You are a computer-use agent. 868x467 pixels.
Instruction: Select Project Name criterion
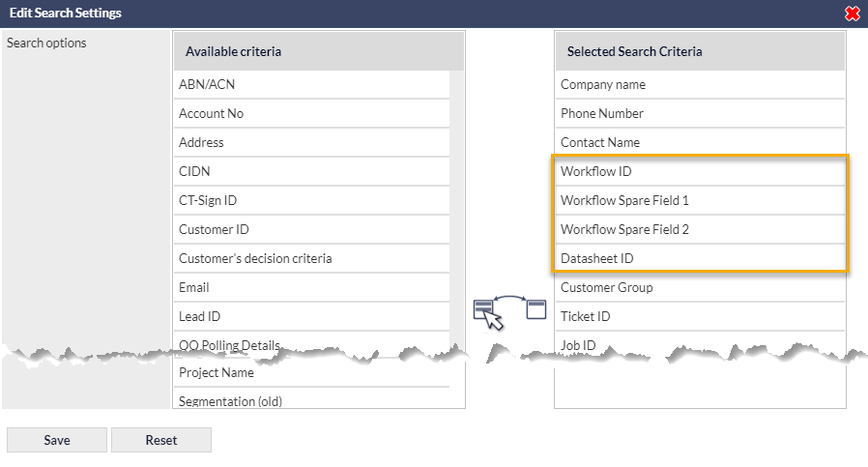[311, 372]
